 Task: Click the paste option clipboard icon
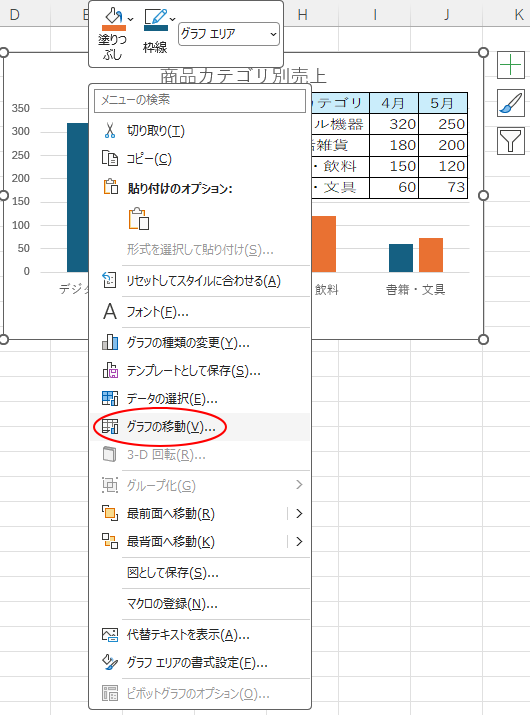tap(139, 219)
